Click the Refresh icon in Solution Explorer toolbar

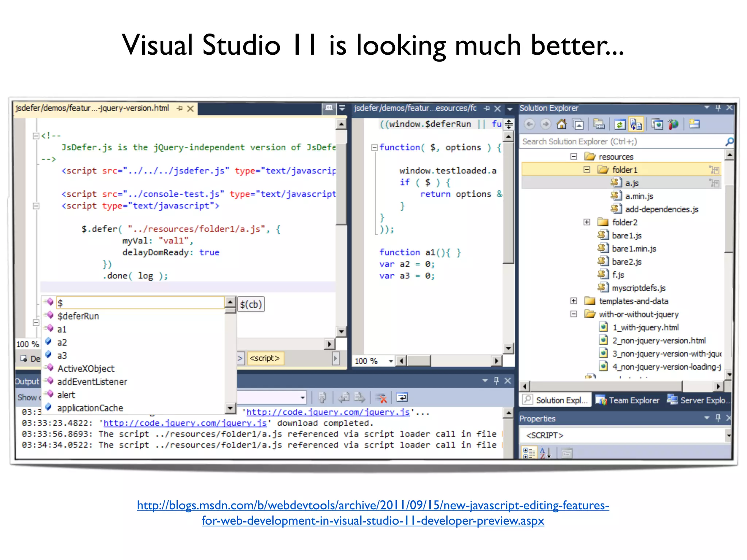[x=620, y=124]
